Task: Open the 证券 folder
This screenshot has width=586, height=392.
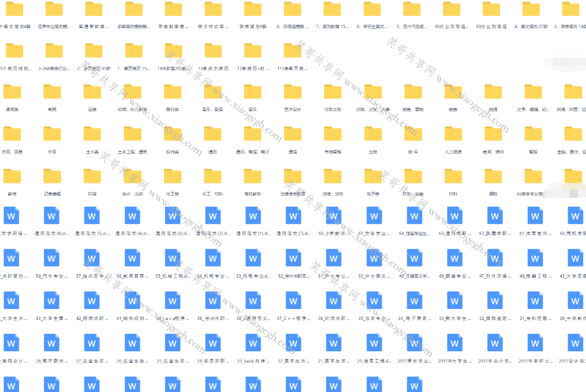Action: (92, 92)
